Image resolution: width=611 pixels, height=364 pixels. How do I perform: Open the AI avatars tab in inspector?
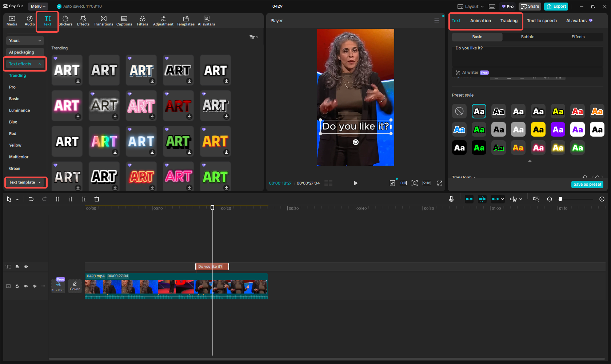point(579,21)
